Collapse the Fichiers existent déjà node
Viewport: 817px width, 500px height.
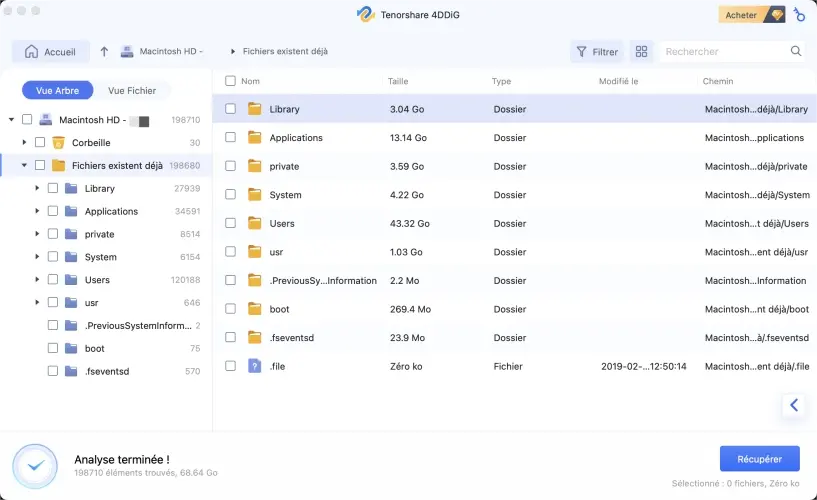click(24, 166)
